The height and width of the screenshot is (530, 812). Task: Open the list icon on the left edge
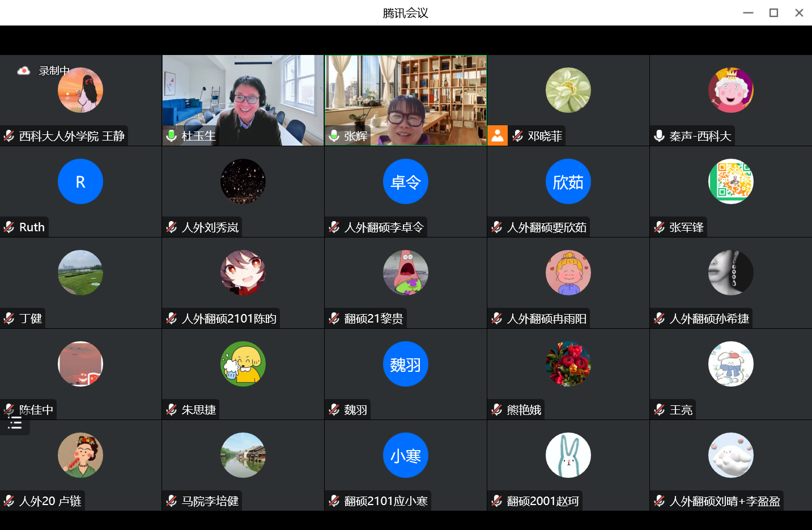pos(15,423)
